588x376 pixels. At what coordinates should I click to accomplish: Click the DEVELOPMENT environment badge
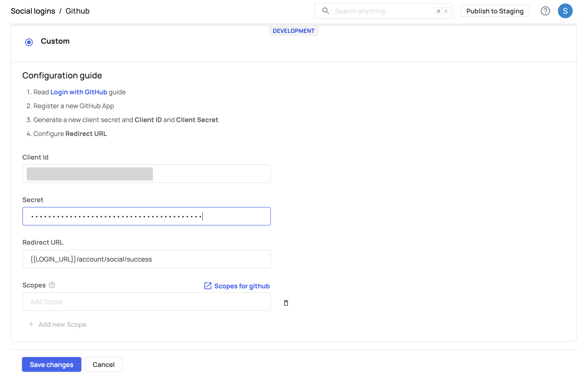[293, 31]
